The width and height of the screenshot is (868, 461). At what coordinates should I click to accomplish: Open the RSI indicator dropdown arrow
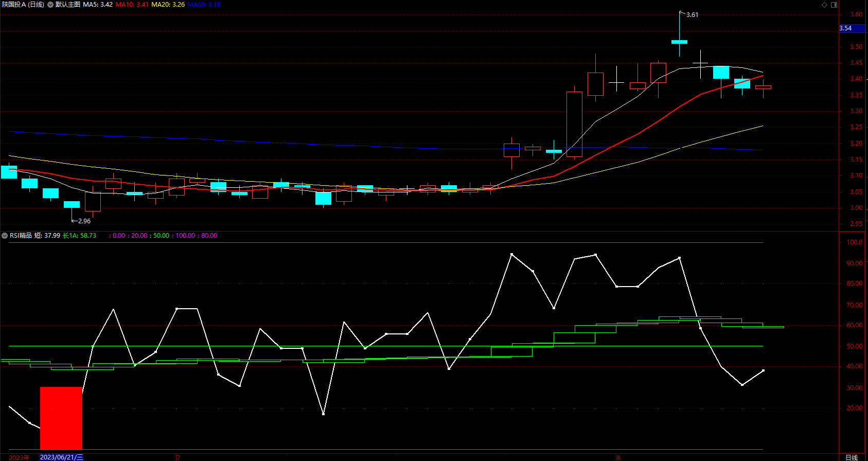[5, 236]
